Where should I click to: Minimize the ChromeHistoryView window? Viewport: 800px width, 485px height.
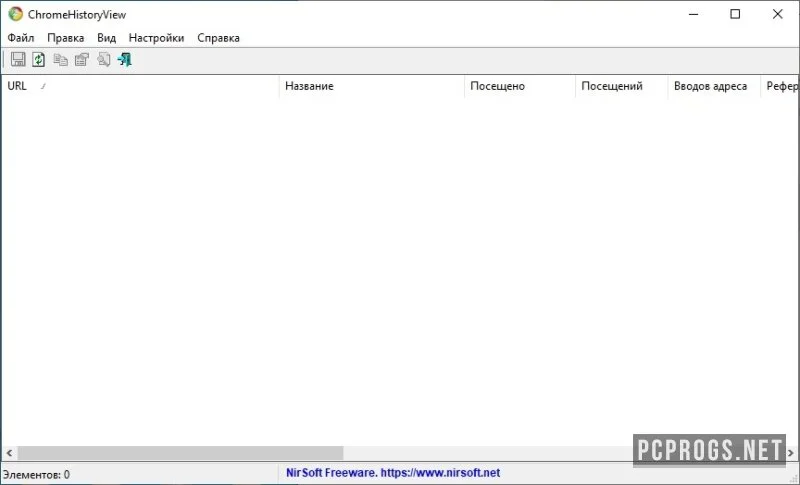pyautogui.click(x=693, y=14)
